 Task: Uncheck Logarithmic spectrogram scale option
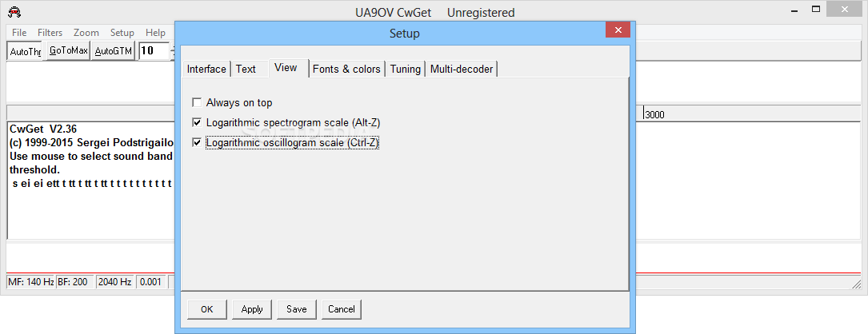click(197, 122)
